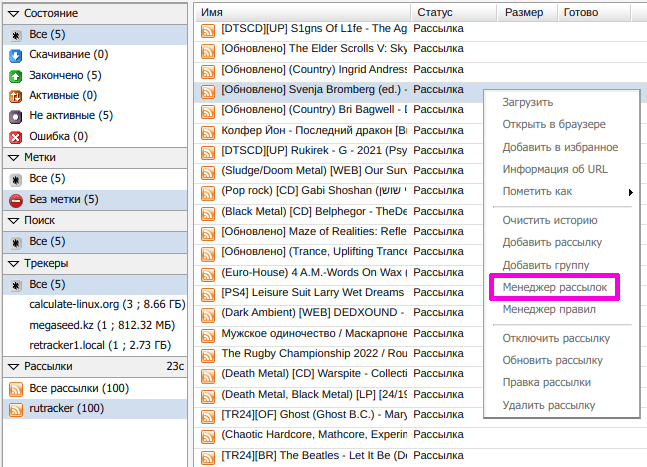Filter by tracker megaseed.kz
The height and width of the screenshot is (467, 647).
point(102,325)
